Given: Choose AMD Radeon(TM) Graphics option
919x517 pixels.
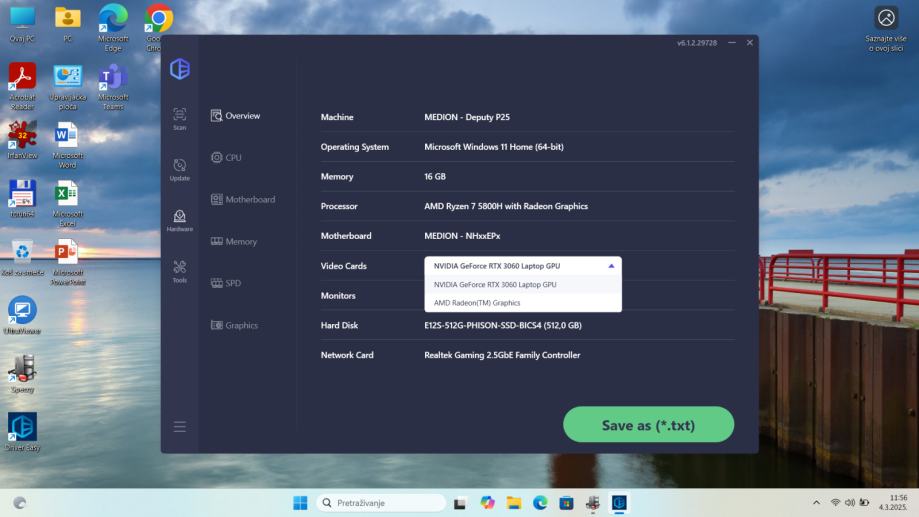Looking at the screenshot, I should pos(523,302).
